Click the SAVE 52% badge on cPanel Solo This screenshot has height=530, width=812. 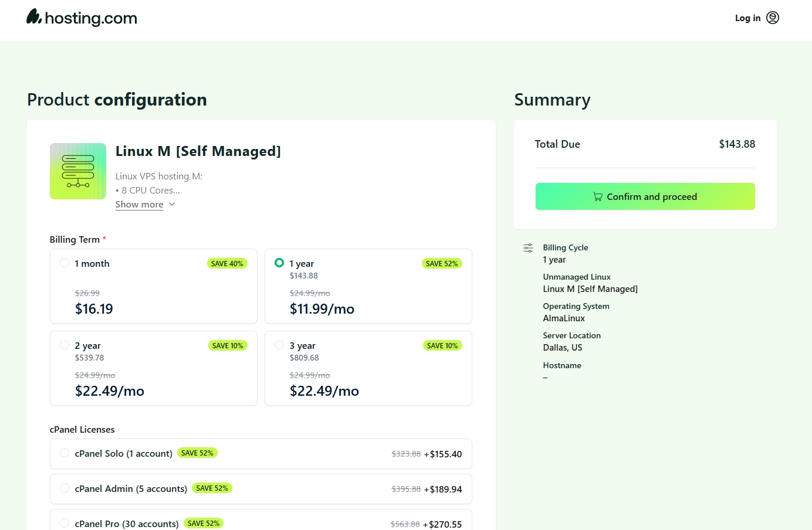coord(197,453)
